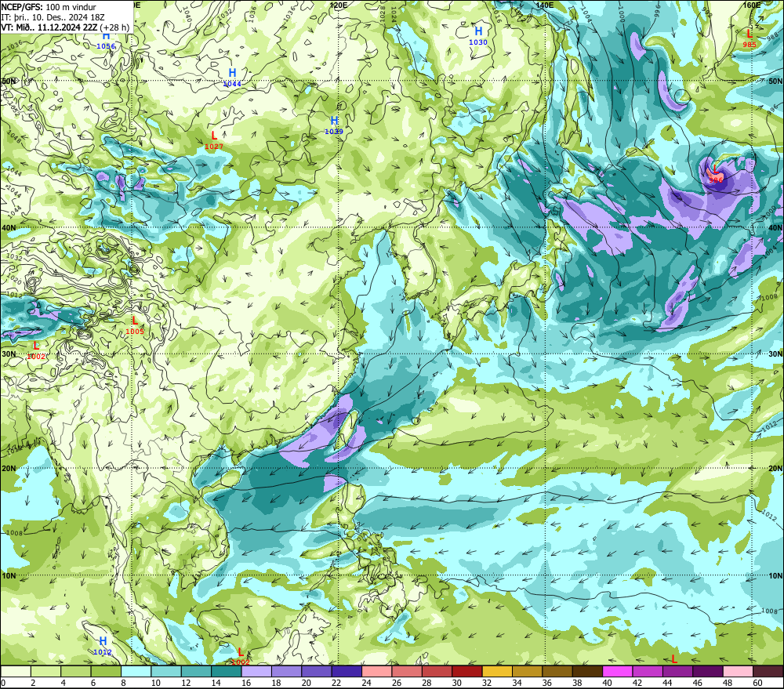Select the bright magenta 40–42 legend swatch
The width and height of the screenshot is (784, 689).
coord(618,671)
